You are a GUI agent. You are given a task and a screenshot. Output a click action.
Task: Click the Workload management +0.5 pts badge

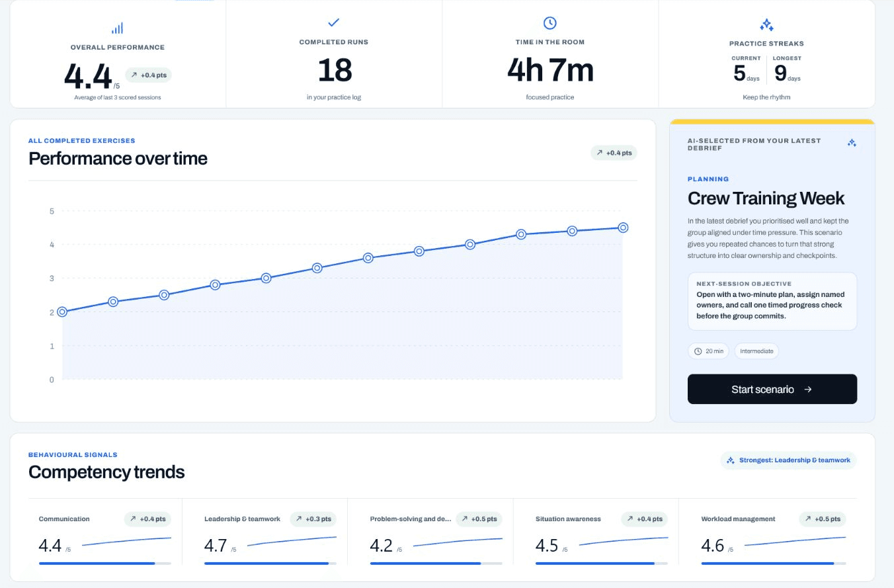[823, 519]
